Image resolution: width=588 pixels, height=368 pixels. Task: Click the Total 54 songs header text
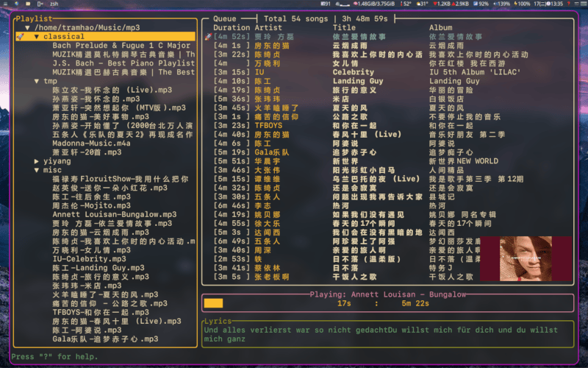pyautogui.click(x=296, y=18)
